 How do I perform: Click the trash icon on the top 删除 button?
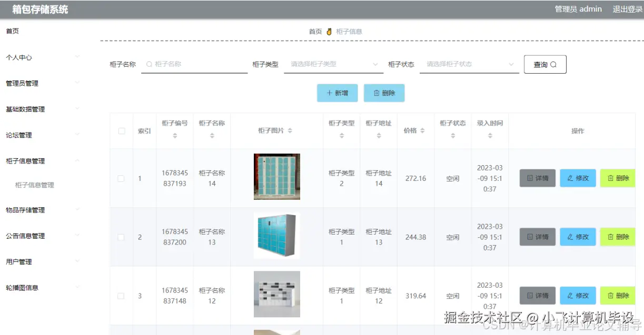click(378, 94)
